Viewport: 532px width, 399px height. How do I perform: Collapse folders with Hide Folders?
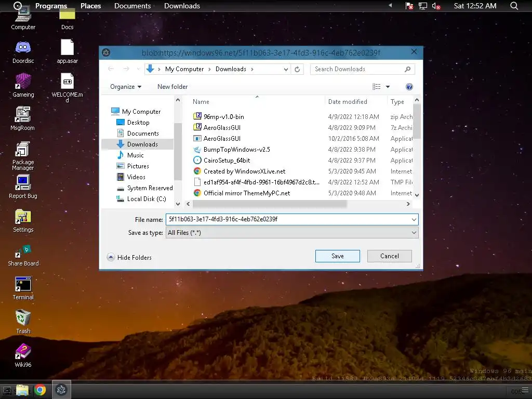(x=129, y=257)
